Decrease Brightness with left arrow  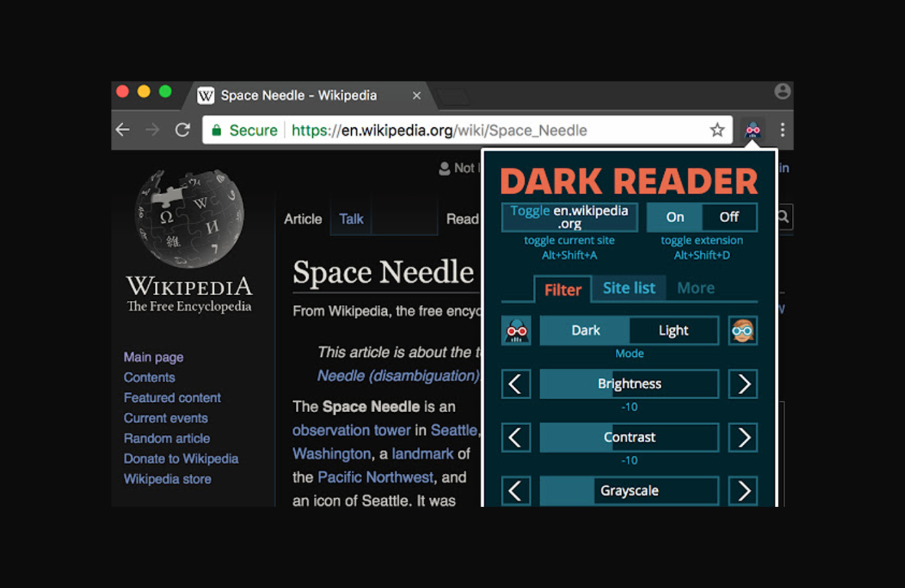point(516,384)
